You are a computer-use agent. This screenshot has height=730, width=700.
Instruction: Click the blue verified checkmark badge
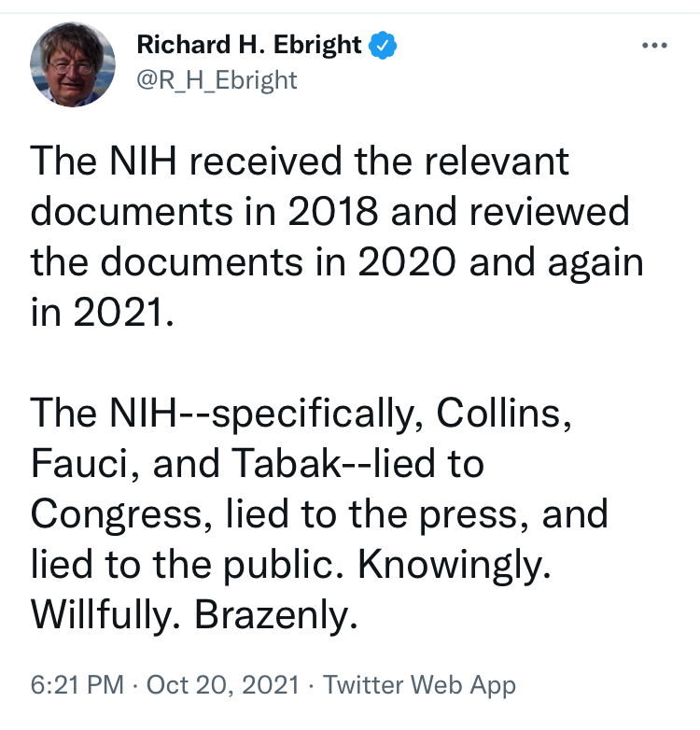[x=383, y=45]
